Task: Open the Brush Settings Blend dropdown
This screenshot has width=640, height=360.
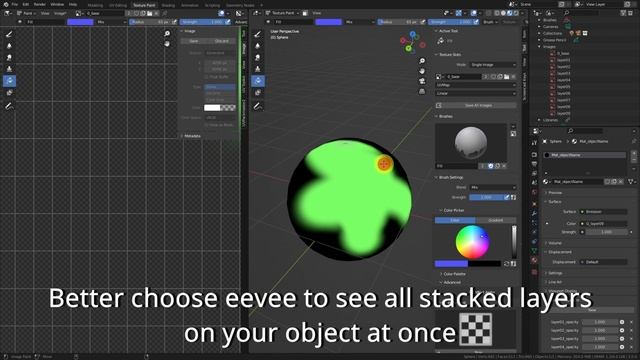Action: pyautogui.click(x=493, y=187)
